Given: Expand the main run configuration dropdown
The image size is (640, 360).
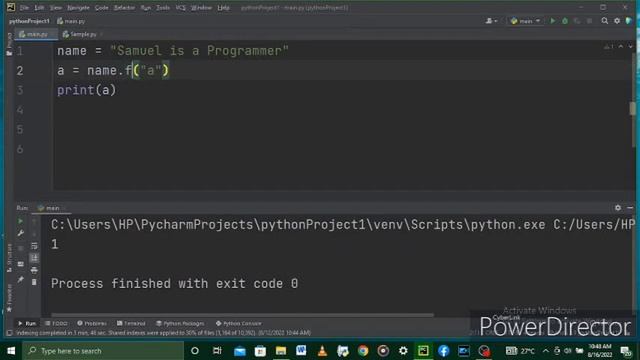Looking at the screenshot, I should pyautogui.click(x=526, y=21).
